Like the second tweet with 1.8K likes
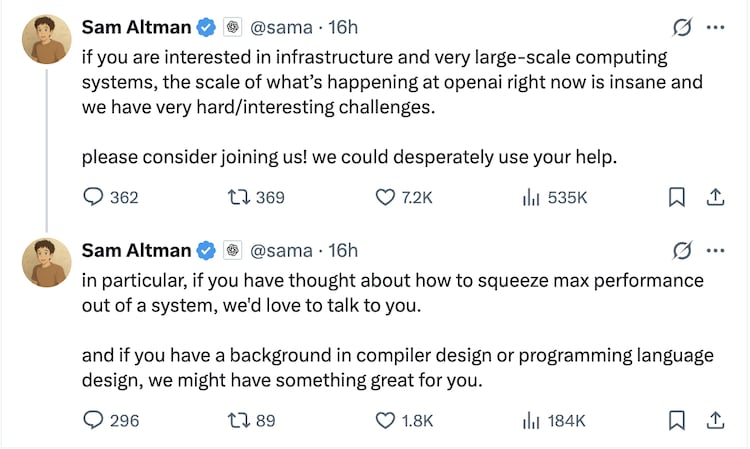Image resolution: width=750 pixels, height=449 pixels. (x=386, y=421)
